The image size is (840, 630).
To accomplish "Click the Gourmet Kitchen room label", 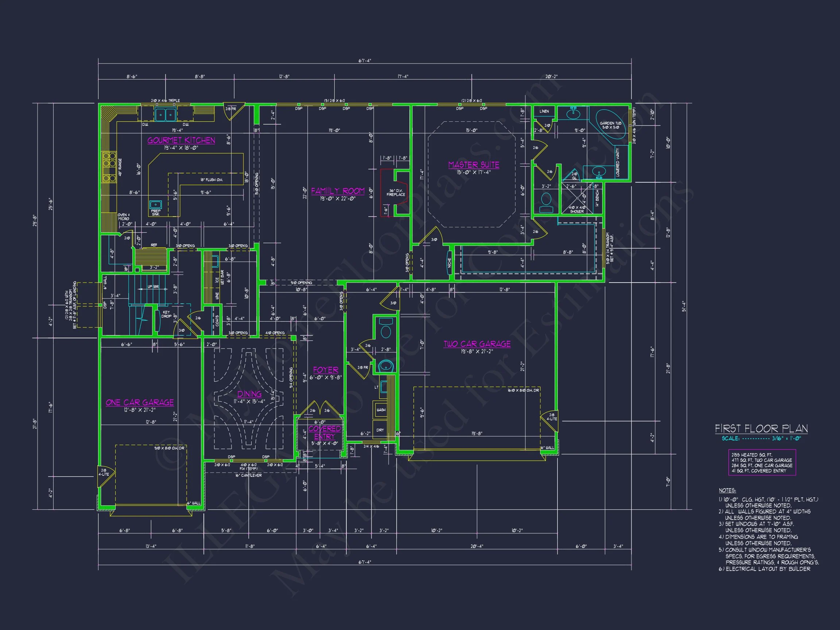I will point(181,140).
